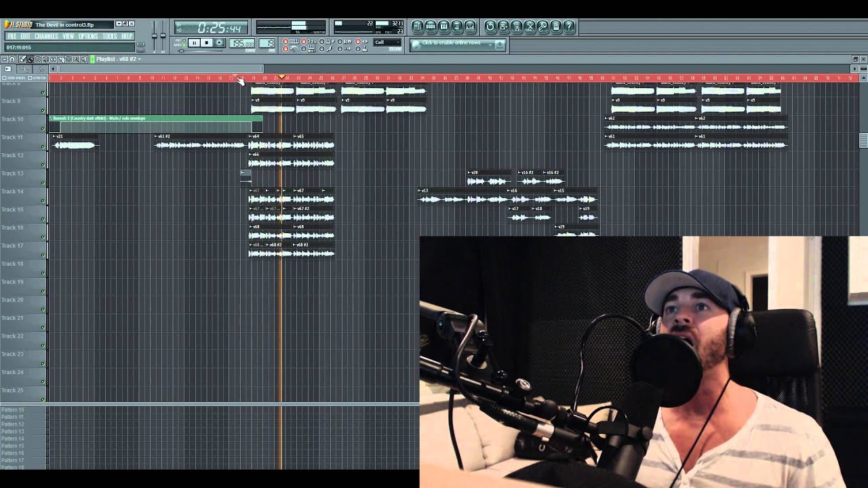Open the OPTIONS menu

pos(88,36)
